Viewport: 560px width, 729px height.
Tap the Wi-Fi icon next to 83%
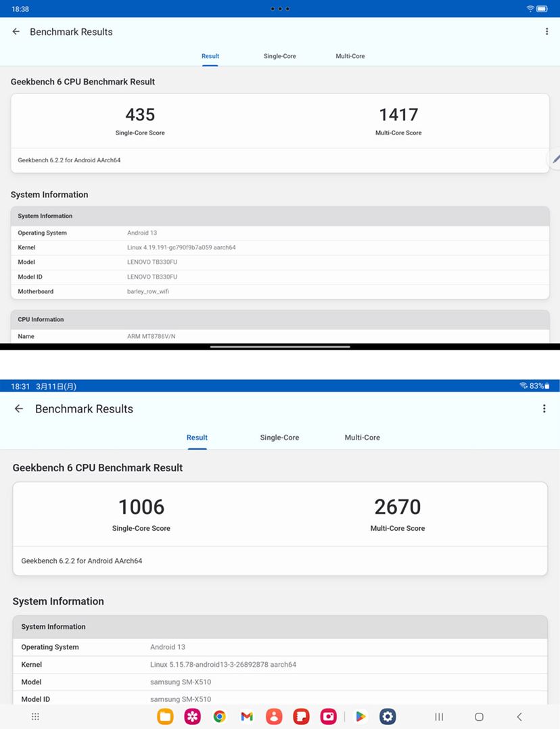pos(523,386)
